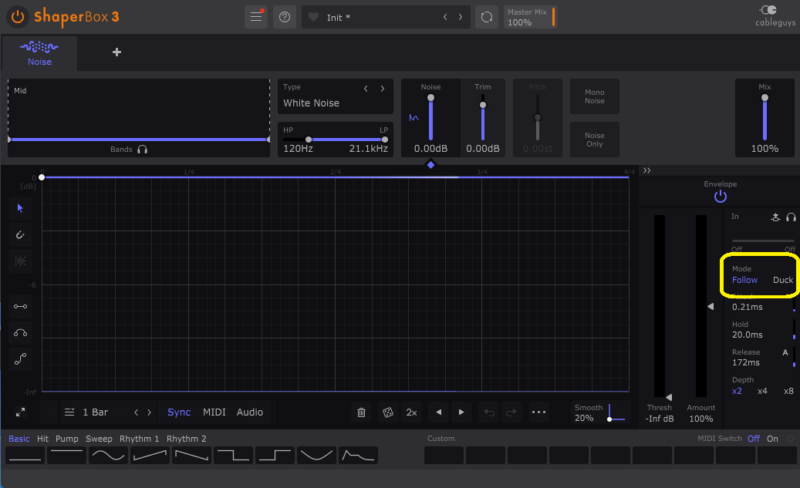Click the ShaperBox power icon
800x488 pixels.
click(x=18, y=17)
